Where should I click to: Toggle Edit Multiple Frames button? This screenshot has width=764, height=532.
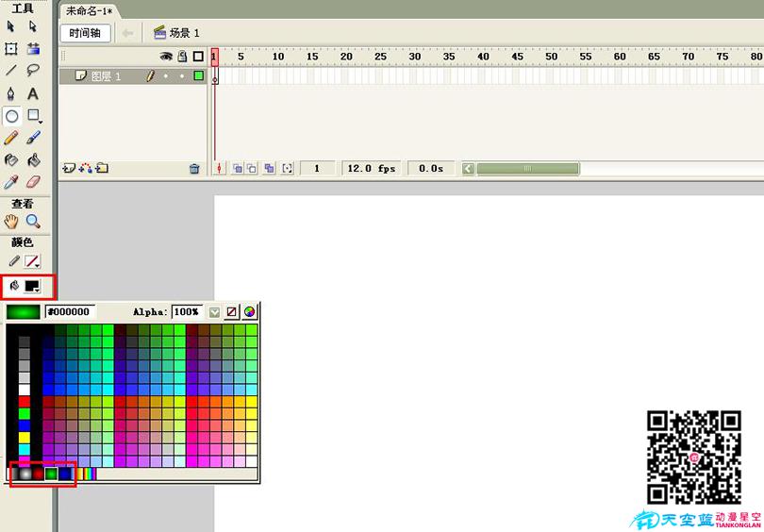269,169
